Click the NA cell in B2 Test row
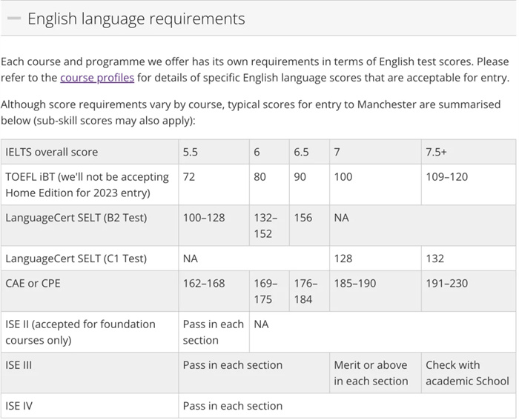This screenshot has height=420, width=519. pos(423,225)
